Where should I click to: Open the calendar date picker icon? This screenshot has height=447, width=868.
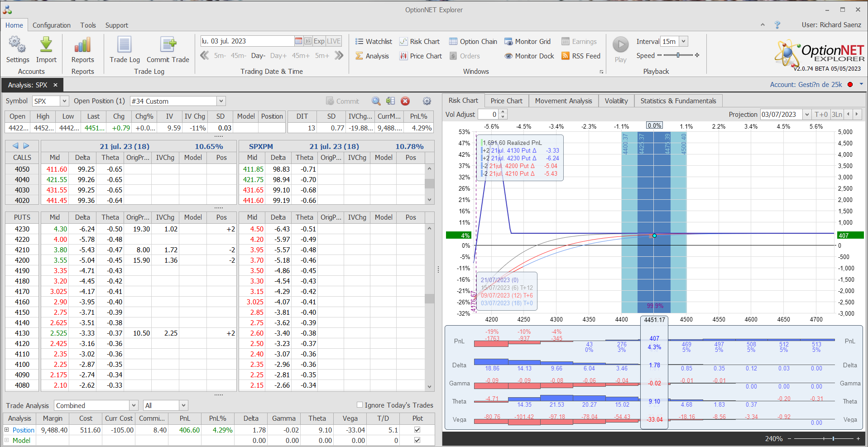pyautogui.click(x=298, y=41)
